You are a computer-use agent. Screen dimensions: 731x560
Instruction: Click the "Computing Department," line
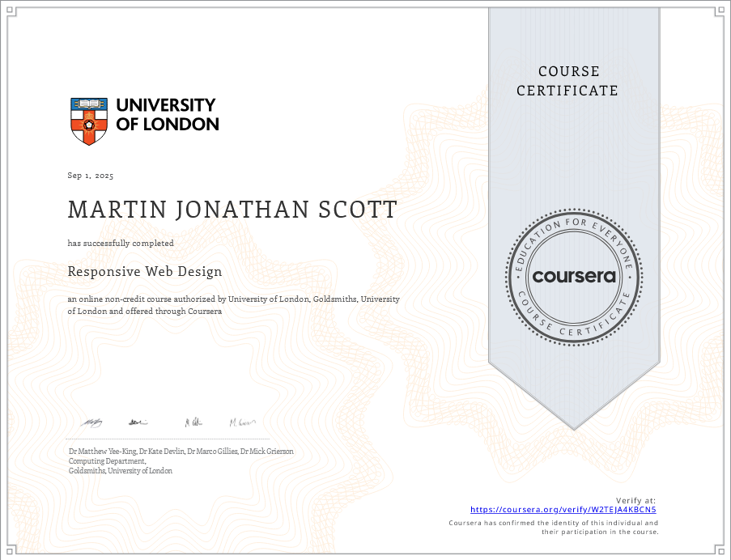click(x=107, y=461)
